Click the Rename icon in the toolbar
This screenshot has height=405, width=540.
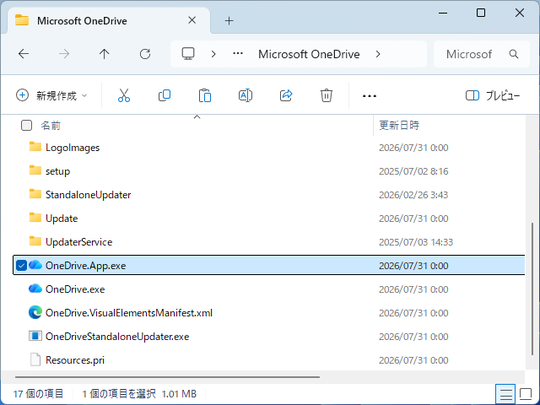click(245, 95)
